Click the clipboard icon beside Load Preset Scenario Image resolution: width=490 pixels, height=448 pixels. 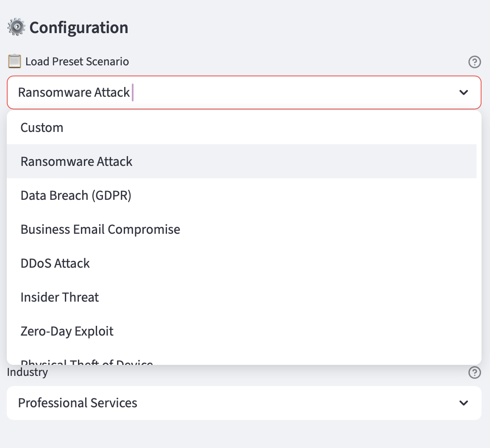coord(14,62)
